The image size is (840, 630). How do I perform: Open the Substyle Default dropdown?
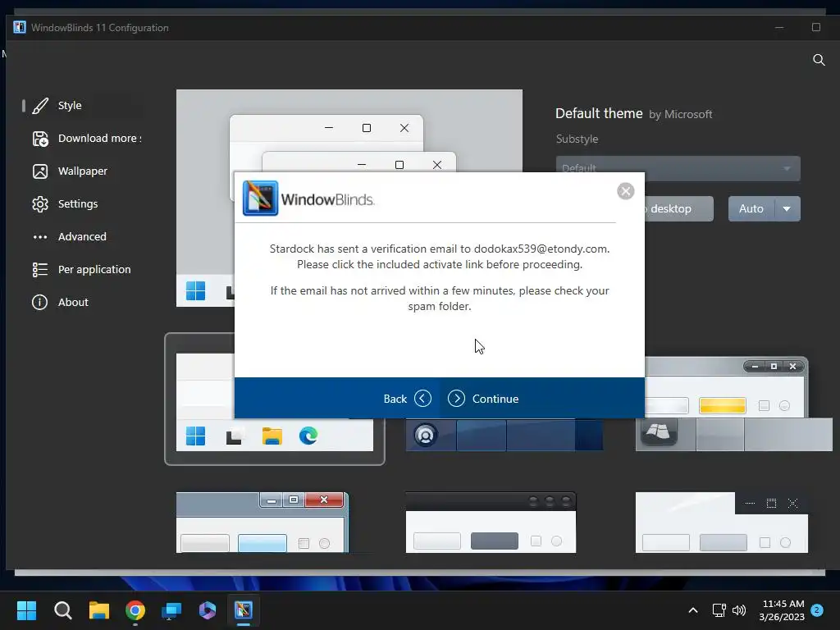pos(678,168)
